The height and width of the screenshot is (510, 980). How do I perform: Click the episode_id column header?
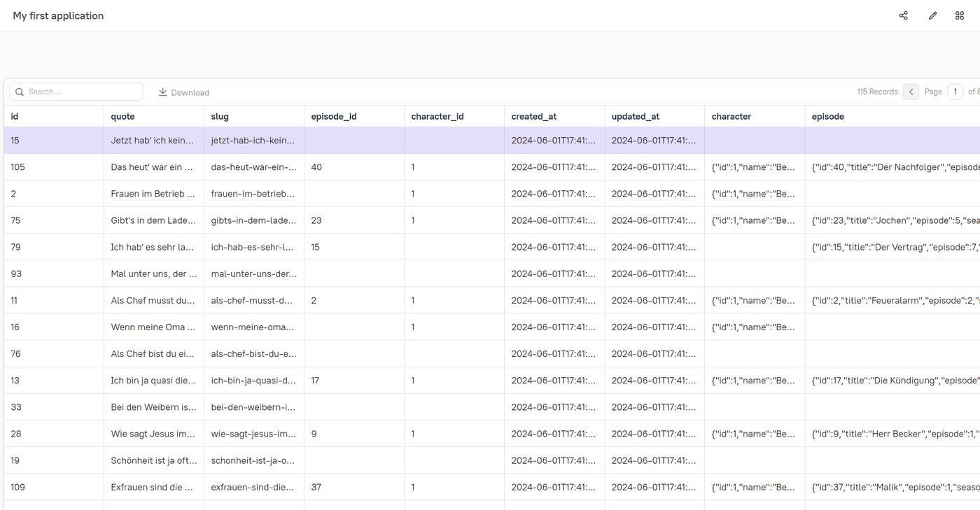334,116
